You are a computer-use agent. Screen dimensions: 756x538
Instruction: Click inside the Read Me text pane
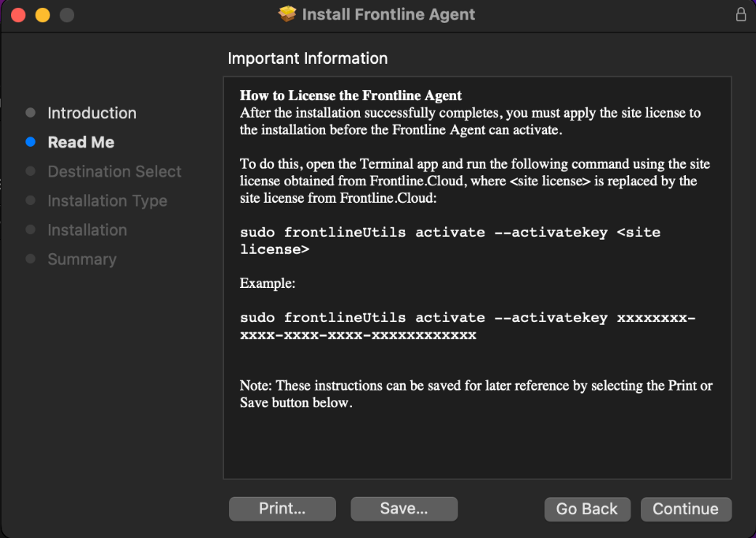click(x=477, y=276)
